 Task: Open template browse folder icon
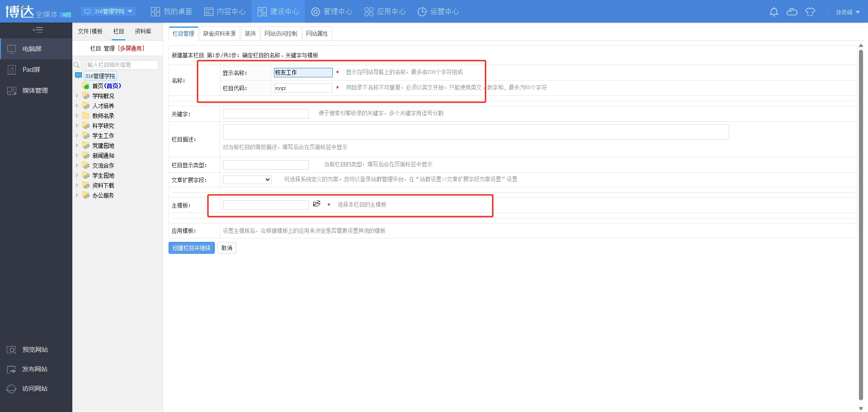317,204
